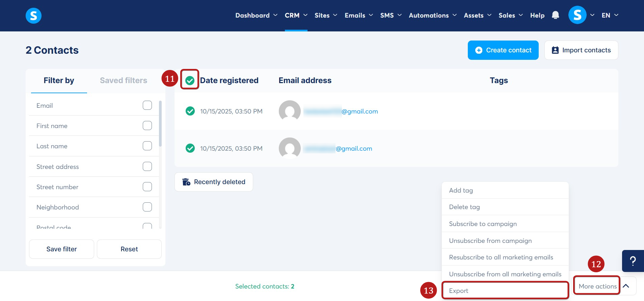
Task: Check the Street number filter checkbox
Action: pyautogui.click(x=147, y=187)
